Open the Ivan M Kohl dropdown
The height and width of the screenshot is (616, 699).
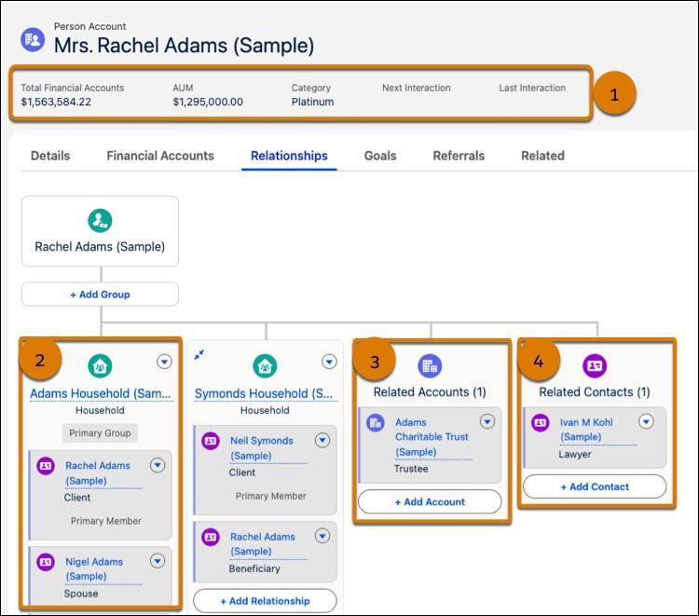coord(646,421)
